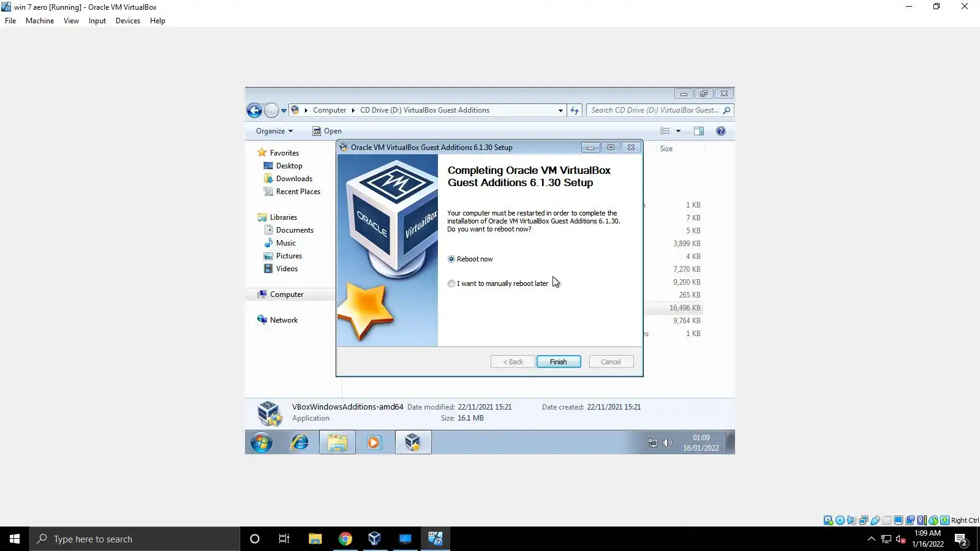Click the Show desktop strip in guest taskbar
This screenshot has height=551, width=980.
[x=730, y=442]
